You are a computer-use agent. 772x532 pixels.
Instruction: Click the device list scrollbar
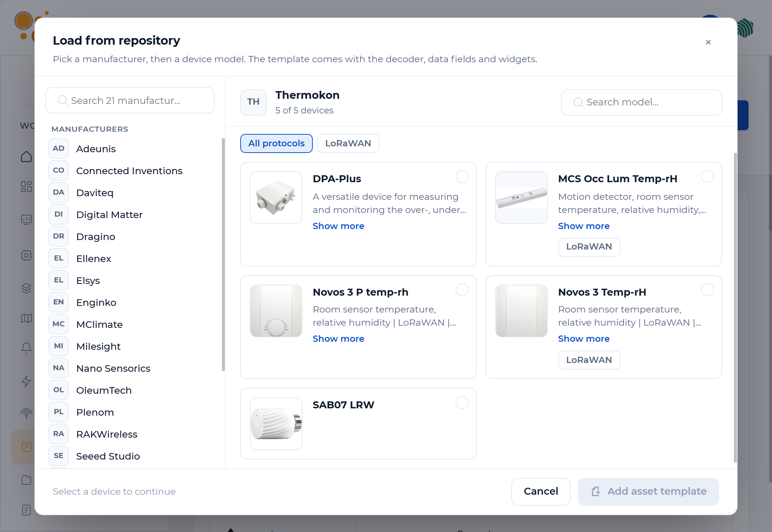[x=735, y=307]
